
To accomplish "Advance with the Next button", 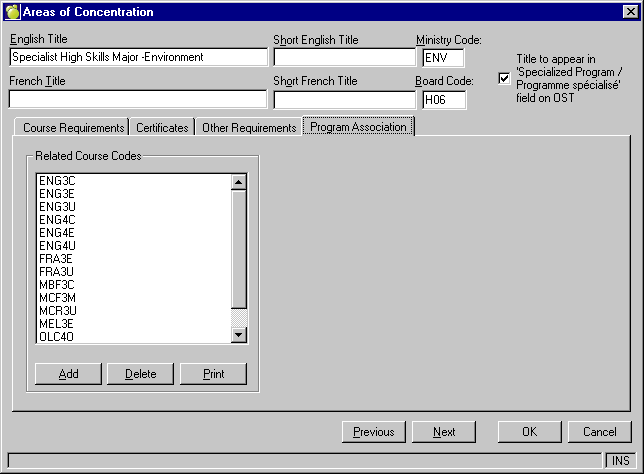I will 444,432.
